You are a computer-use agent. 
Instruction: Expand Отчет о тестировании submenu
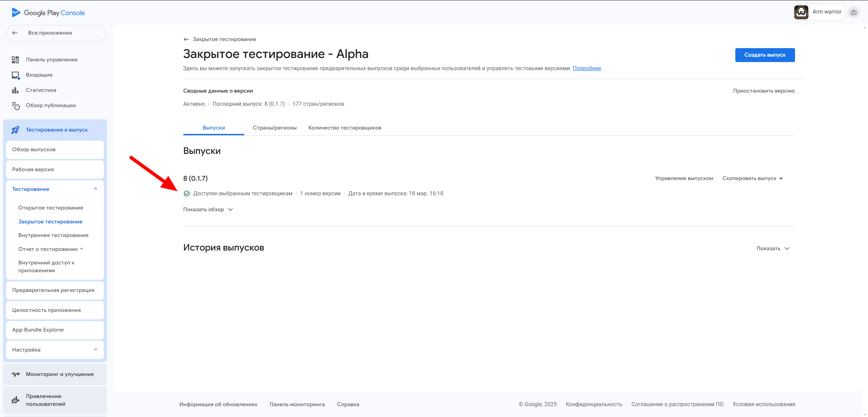point(81,249)
